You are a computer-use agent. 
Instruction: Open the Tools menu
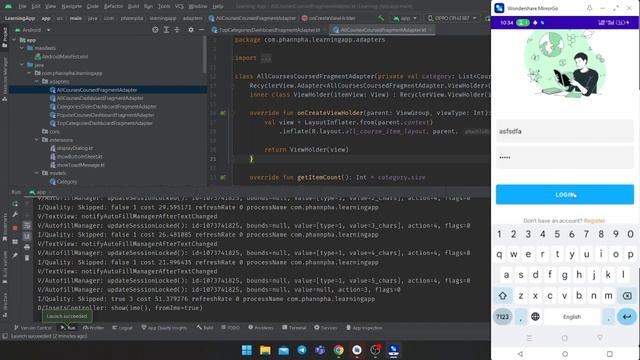[x=164, y=6]
